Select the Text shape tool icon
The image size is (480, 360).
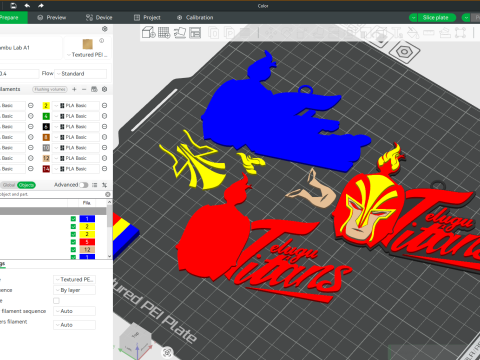pos(397,33)
